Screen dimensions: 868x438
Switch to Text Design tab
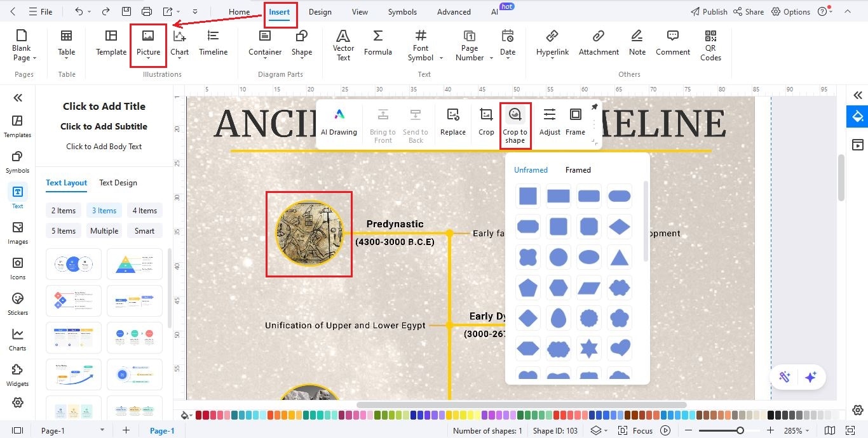(118, 183)
